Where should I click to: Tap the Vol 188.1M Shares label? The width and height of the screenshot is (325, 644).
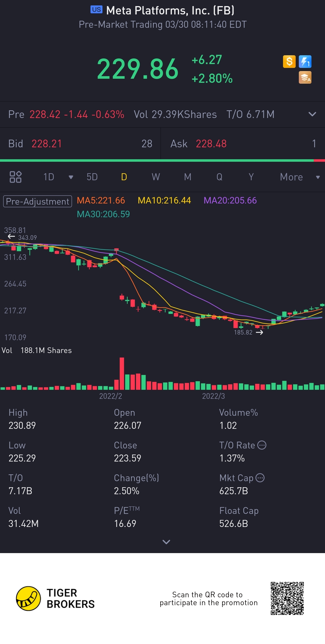click(x=37, y=351)
